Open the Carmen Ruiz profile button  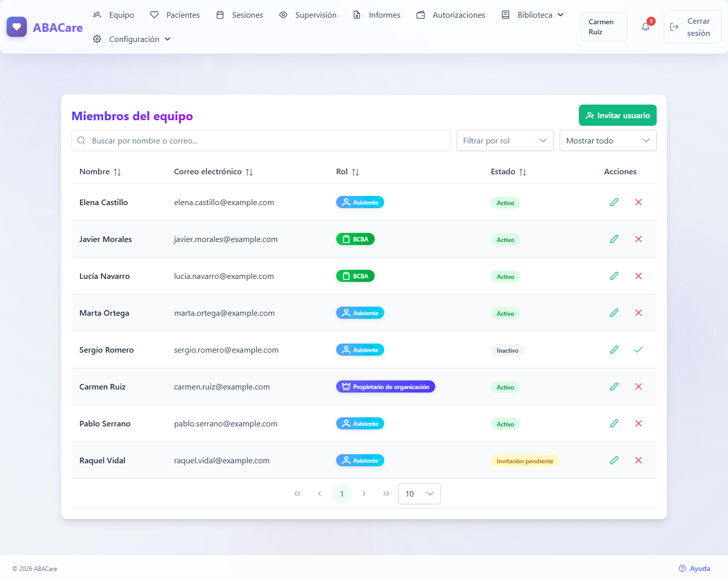[x=604, y=27]
